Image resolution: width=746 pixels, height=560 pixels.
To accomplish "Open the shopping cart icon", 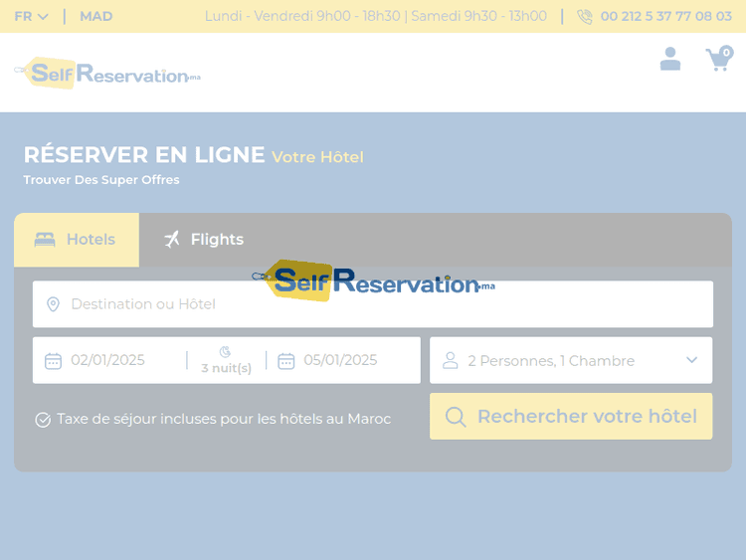I will pos(718,59).
